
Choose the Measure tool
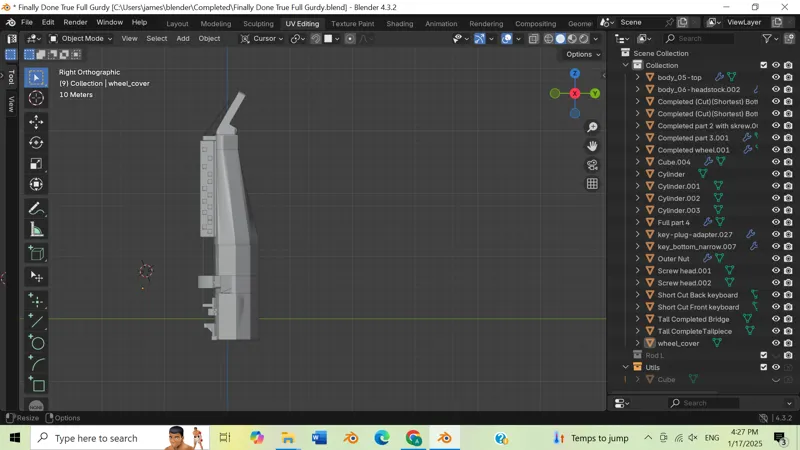pyautogui.click(x=36, y=230)
